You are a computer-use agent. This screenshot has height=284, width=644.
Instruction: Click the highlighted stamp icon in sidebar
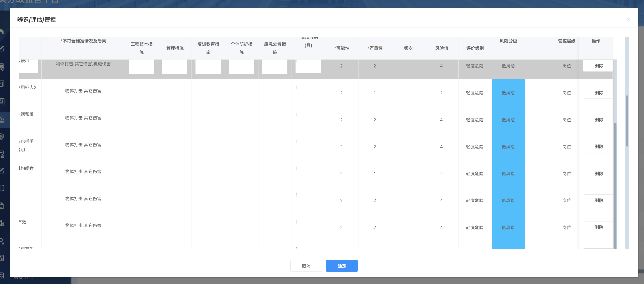click(x=3, y=120)
